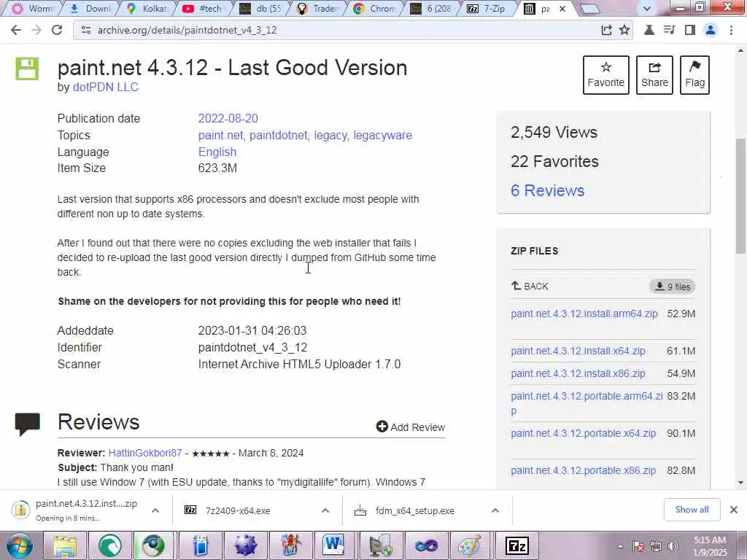Click Add Review
Viewport: 747px width, 560px height.
pyautogui.click(x=411, y=427)
